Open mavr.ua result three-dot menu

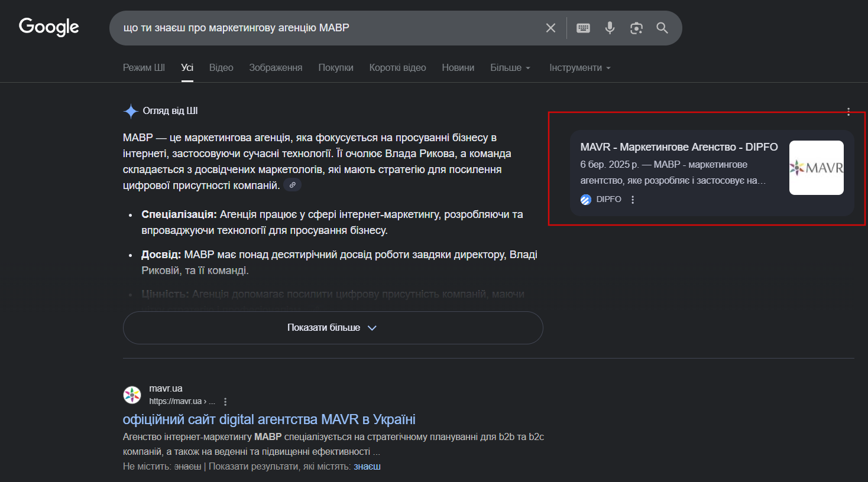[225, 402]
